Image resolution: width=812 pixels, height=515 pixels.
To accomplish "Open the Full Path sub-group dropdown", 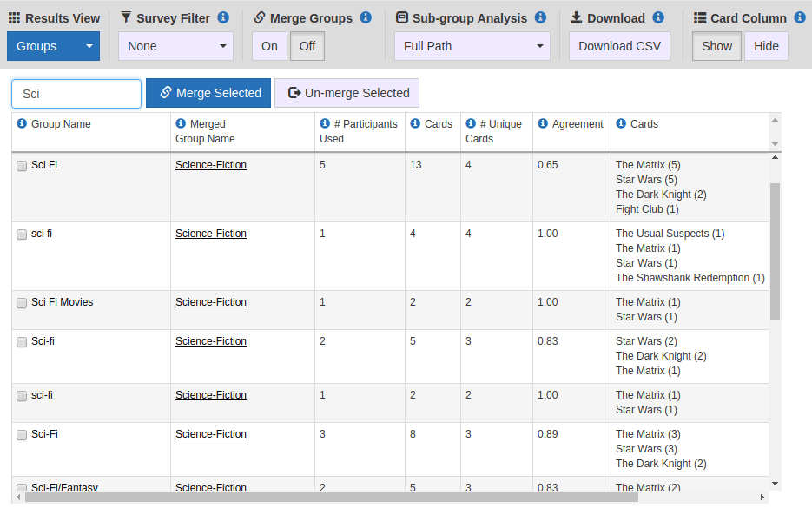I will 472,46.
